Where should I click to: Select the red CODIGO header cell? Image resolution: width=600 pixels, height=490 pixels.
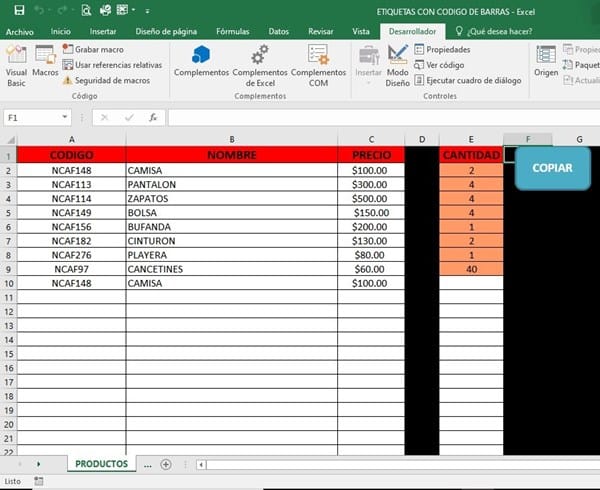coord(71,155)
